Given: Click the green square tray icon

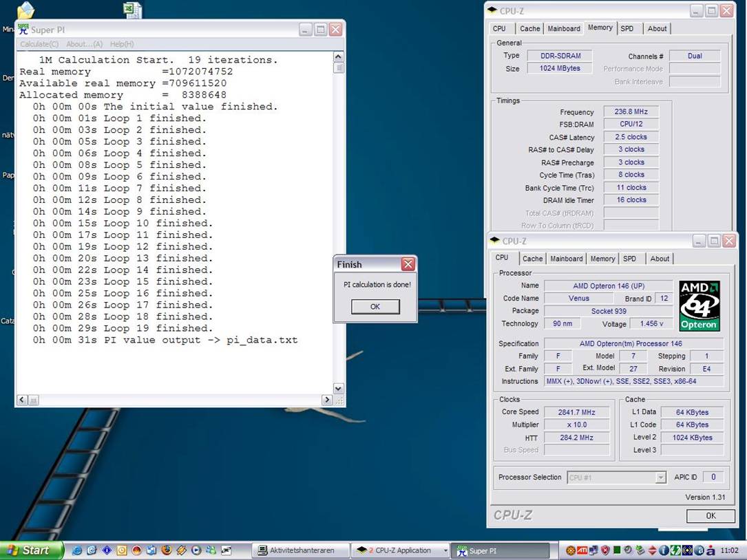Looking at the screenshot, I should click(x=617, y=550).
